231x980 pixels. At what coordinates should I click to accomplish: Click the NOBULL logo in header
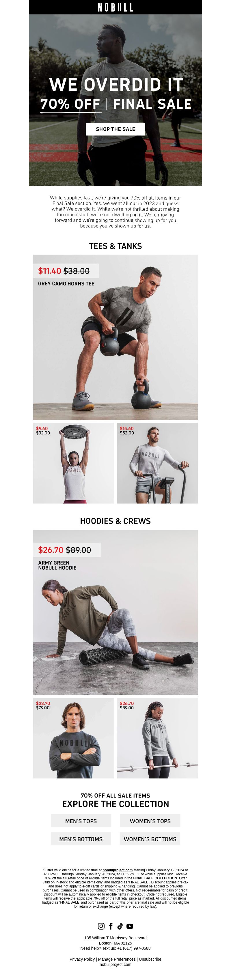115,7
